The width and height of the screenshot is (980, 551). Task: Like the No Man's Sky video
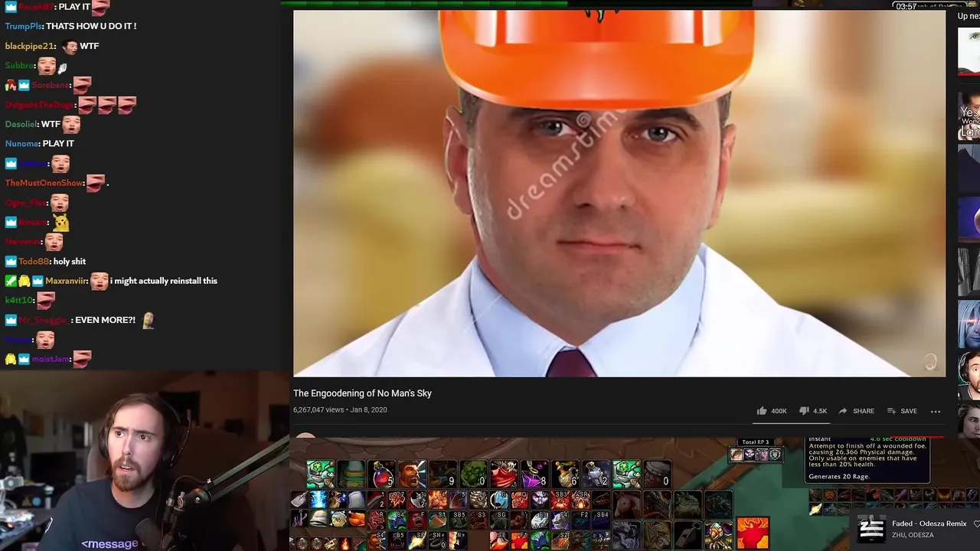[772, 411]
